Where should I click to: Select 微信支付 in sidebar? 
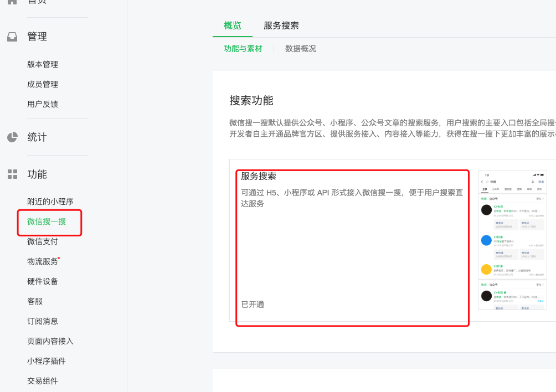[43, 241]
